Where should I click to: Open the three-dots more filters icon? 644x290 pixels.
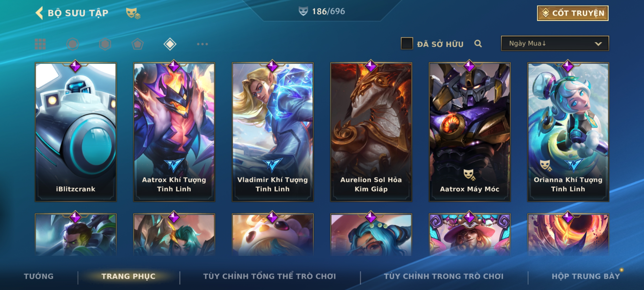[202, 44]
